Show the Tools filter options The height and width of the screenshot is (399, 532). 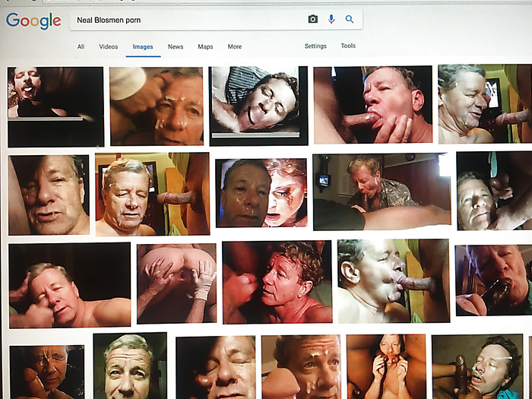pyautogui.click(x=348, y=46)
